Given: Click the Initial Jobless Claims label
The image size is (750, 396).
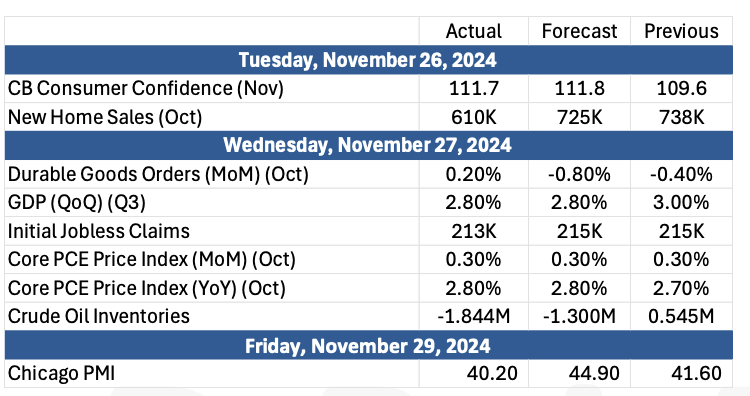Looking at the screenshot, I should coord(99,231).
